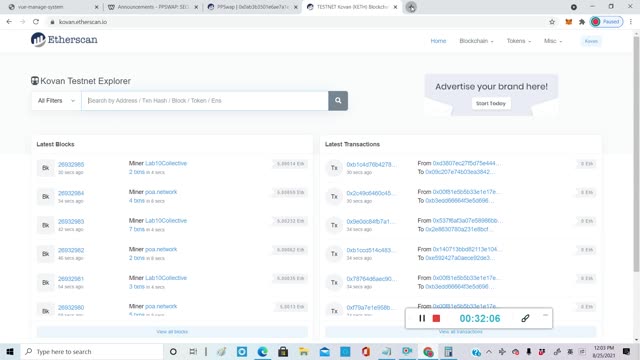Open 7 txns link of block 26932983

(137, 229)
